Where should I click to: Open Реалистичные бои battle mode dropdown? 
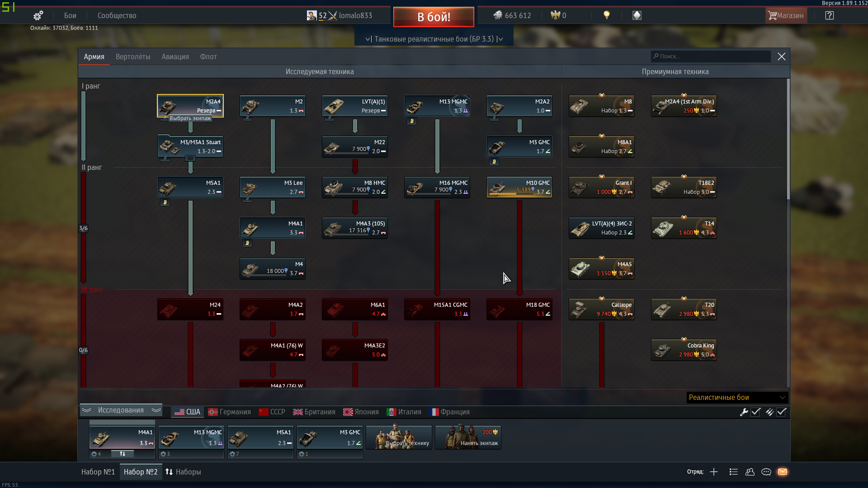tap(737, 397)
